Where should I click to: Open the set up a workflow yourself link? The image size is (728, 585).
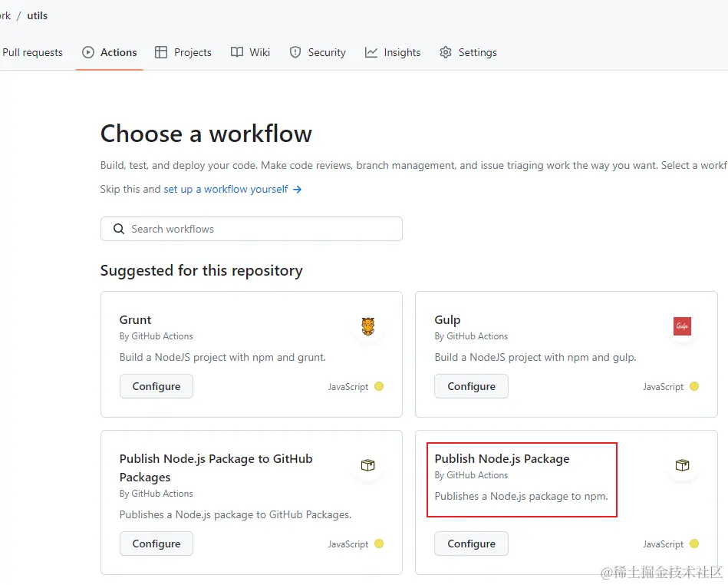point(226,189)
